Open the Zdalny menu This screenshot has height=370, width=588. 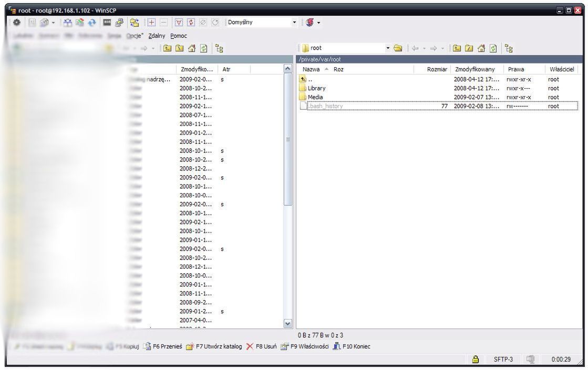157,36
